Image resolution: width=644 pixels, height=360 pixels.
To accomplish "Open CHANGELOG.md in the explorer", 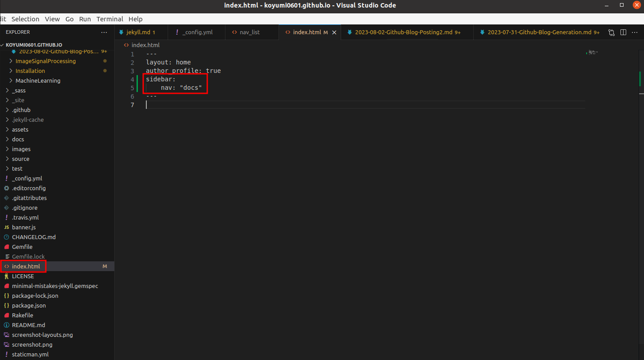I will click(x=57, y=237).
